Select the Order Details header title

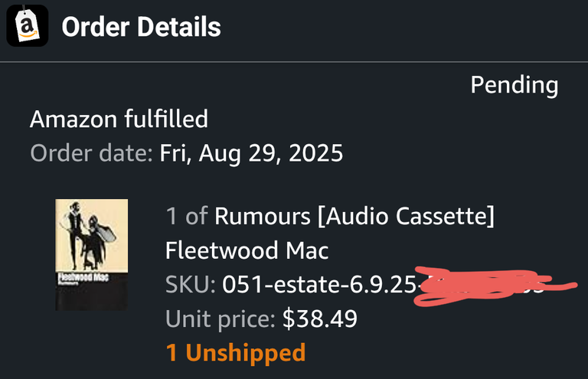[142, 27]
